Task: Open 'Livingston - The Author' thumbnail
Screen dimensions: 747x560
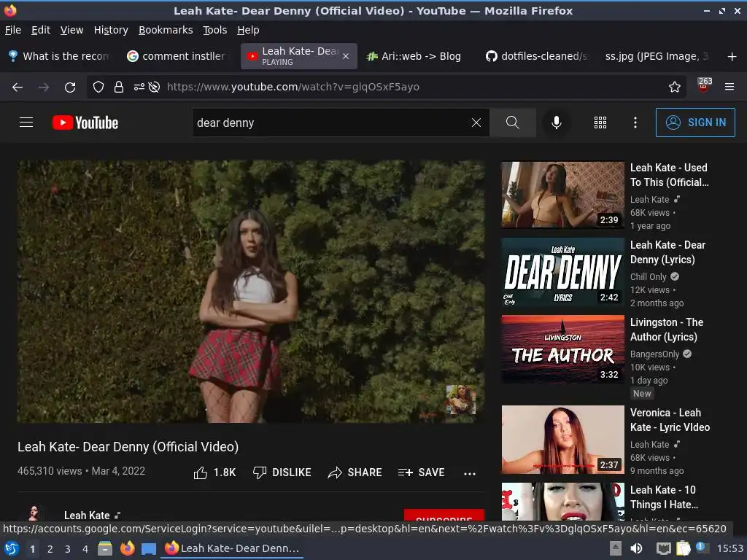Action: click(x=562, y=349)
